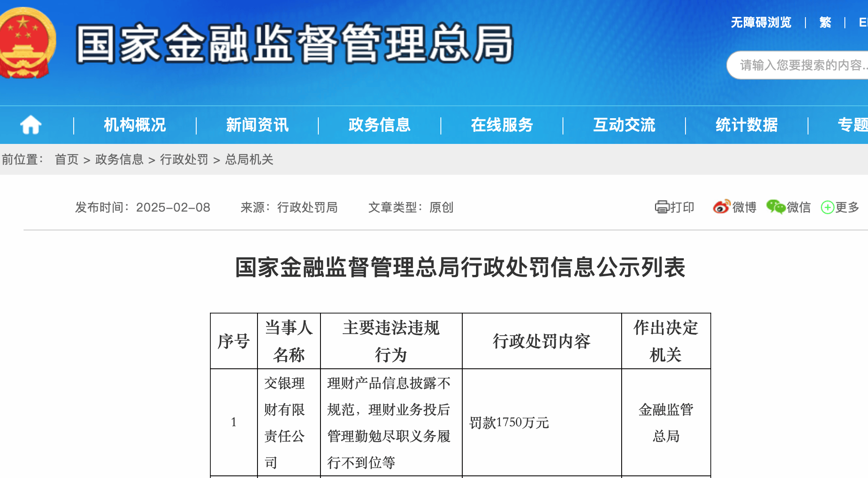Image resolution: width=868 pixels, height=478 pixels.
Task: Open the 互动交流 menu
Action: [624, 125]
